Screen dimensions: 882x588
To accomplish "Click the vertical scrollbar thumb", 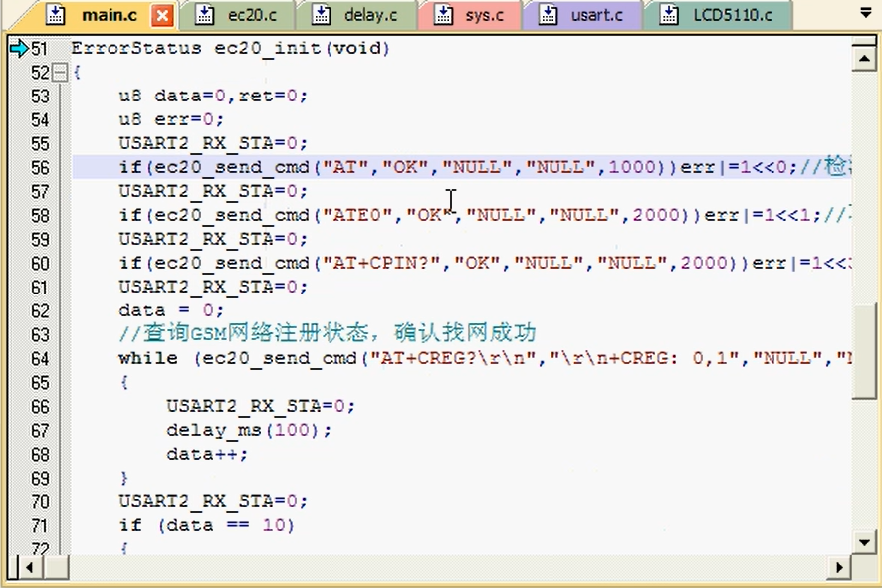I will (864, 351).
